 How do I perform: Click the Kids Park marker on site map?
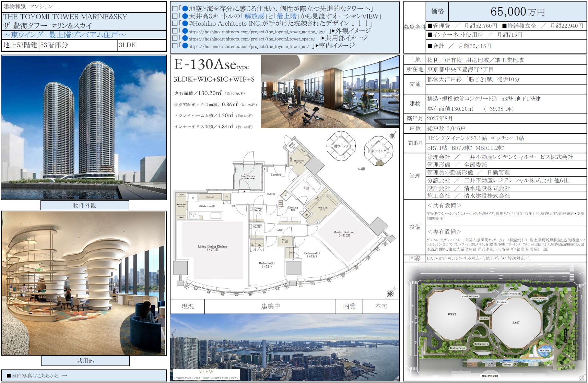pyautogui.click(x=544, y=350)
